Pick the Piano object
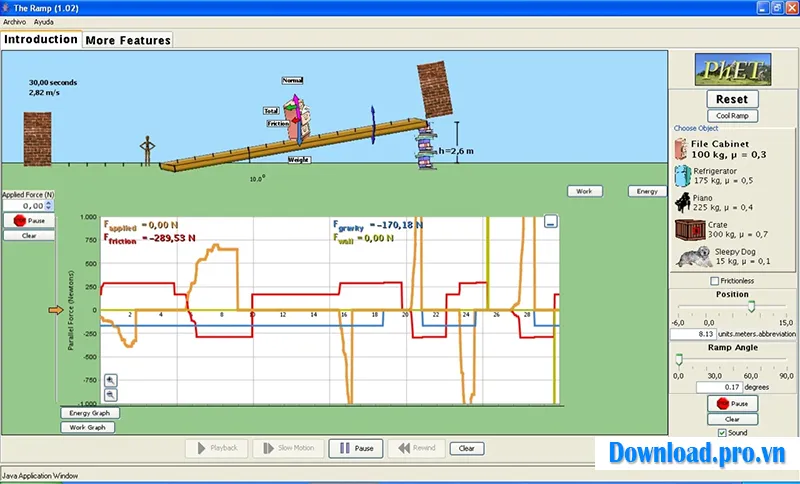 731,203
